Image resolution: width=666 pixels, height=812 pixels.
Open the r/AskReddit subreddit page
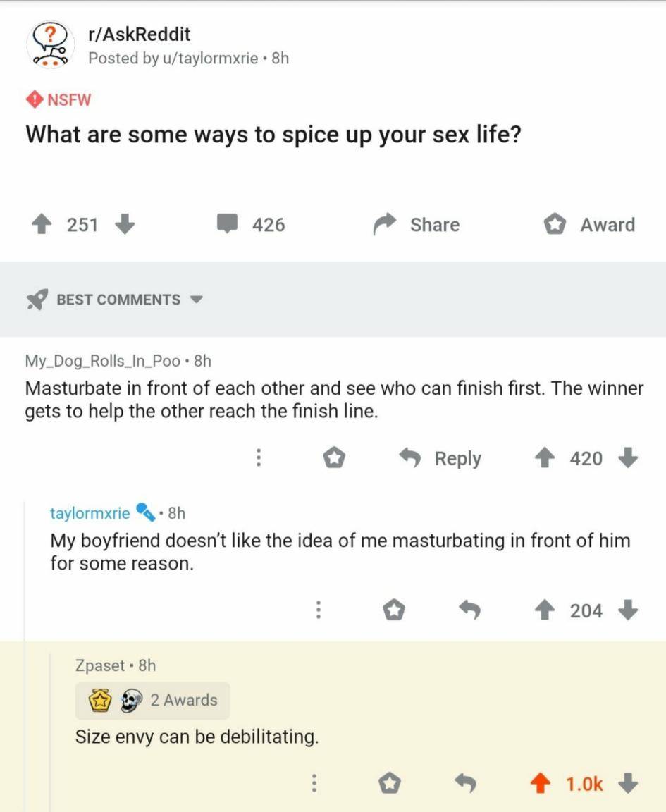point(139,34)
